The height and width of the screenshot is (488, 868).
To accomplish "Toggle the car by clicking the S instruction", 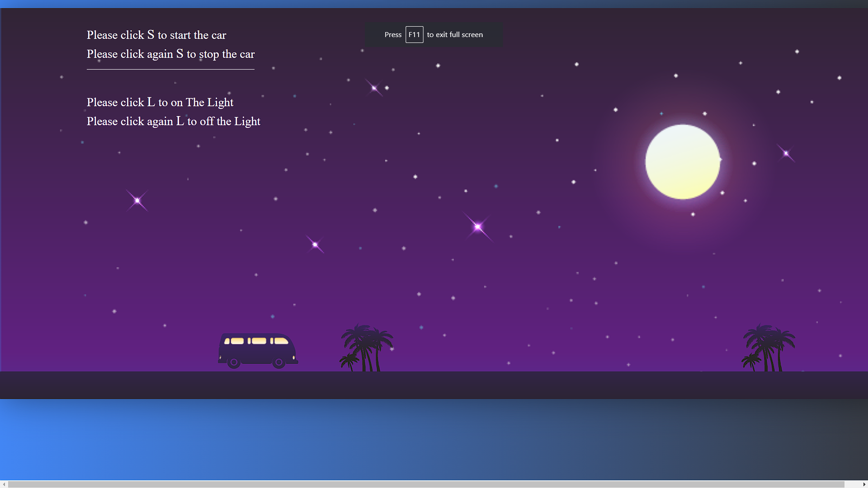I will tap(156, 35).
